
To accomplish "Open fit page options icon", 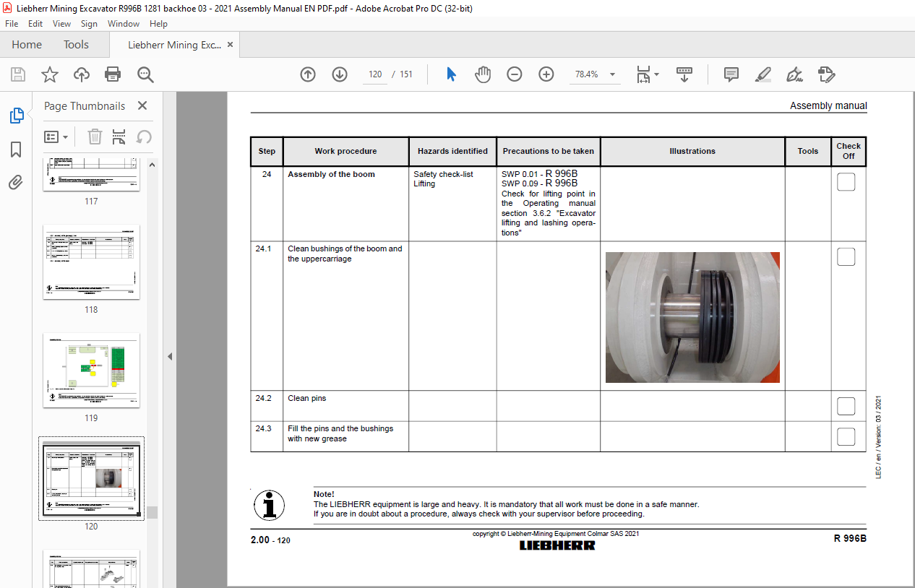I will [647, 74].
